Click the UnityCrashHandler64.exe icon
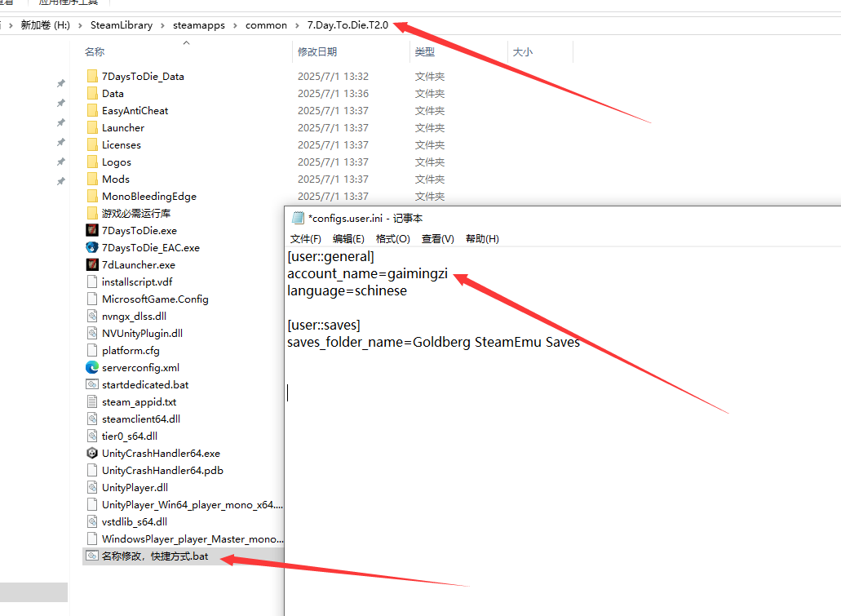 pos(92,454)
